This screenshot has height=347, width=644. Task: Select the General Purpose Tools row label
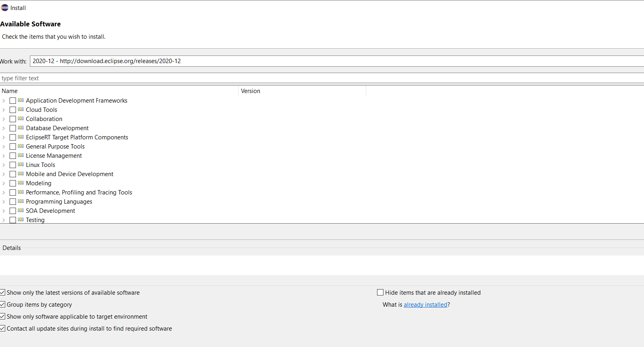coord(55,147)
